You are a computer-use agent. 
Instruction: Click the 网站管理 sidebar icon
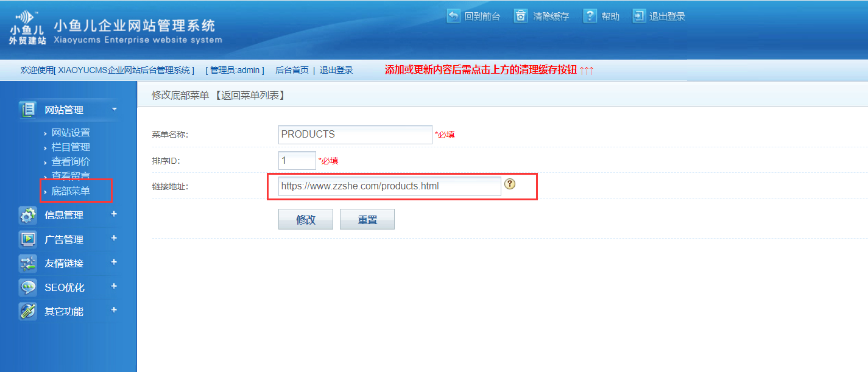pos(29,110)
